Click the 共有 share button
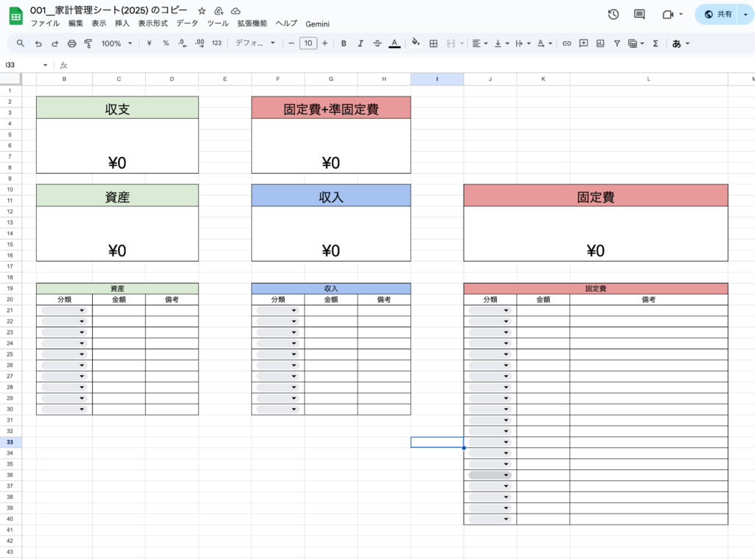Viewport: 755px width, 560px height. pos(718,14)
